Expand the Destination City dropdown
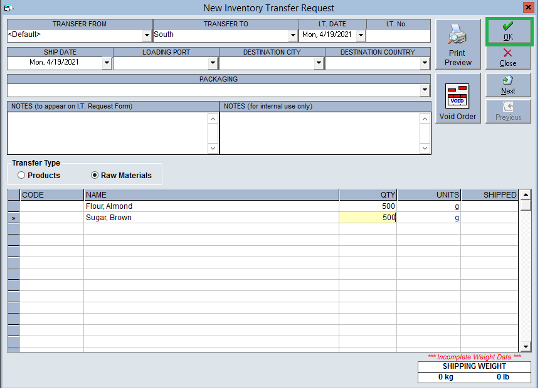 [320, 63]
